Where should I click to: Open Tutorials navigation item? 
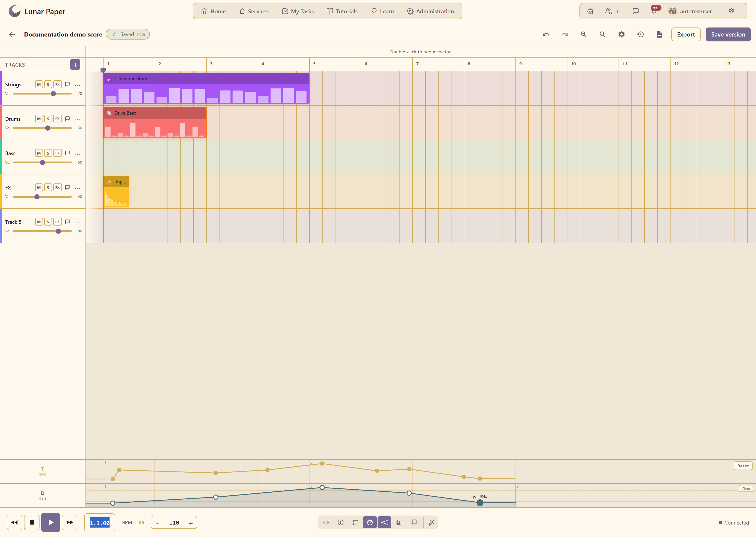point(342,11)
